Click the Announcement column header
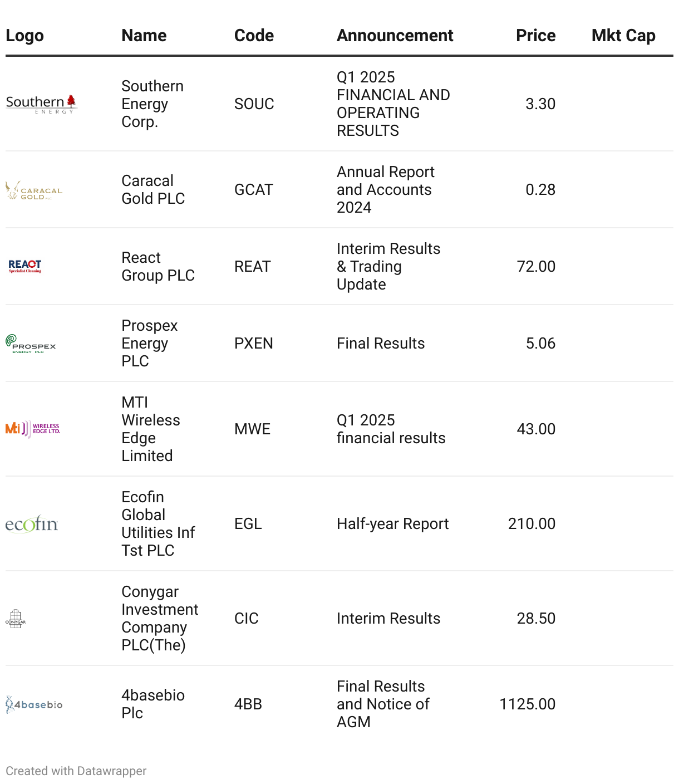 [x=395, y=36]
